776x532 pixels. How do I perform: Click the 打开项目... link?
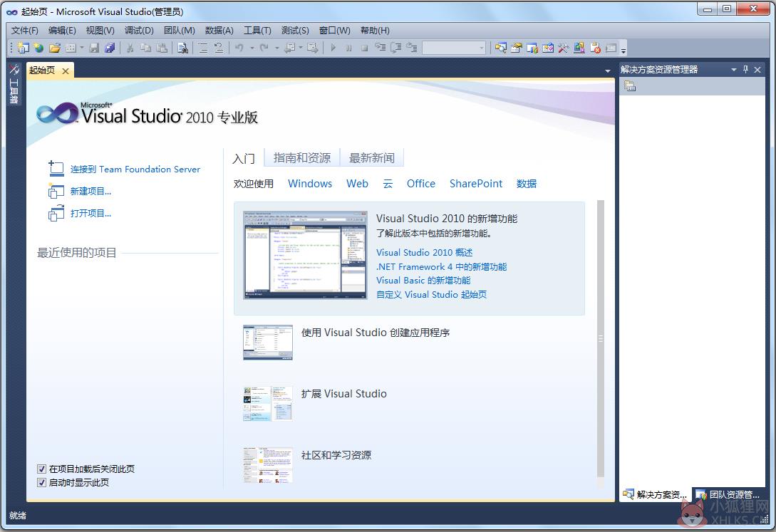(x=90, y=214)
